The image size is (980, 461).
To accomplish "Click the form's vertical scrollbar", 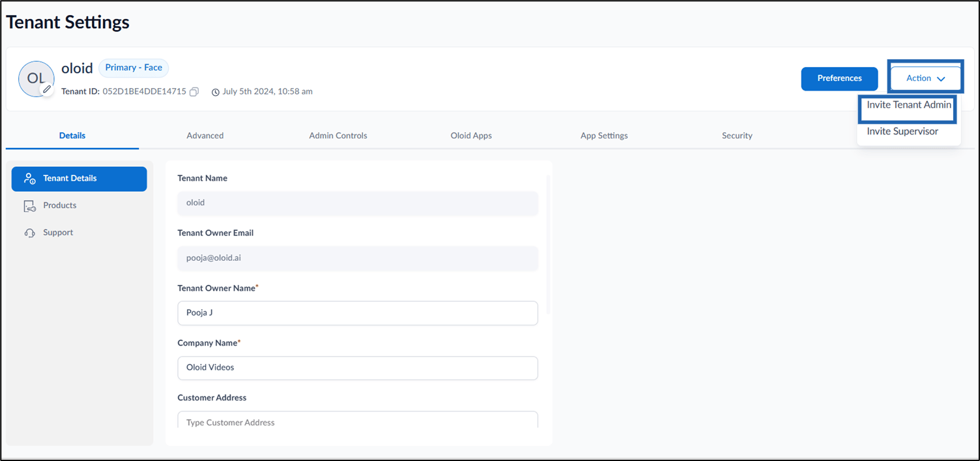I will pos(548,245).
